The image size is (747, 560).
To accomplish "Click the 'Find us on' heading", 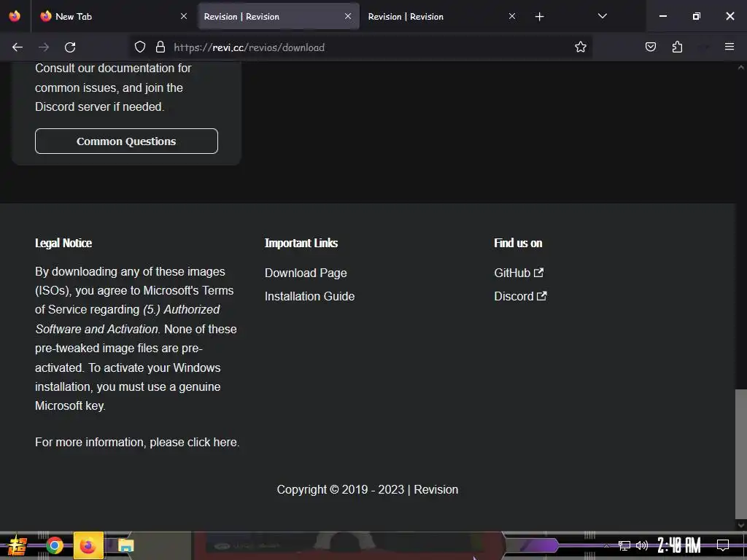I will (x=518, y=243).
